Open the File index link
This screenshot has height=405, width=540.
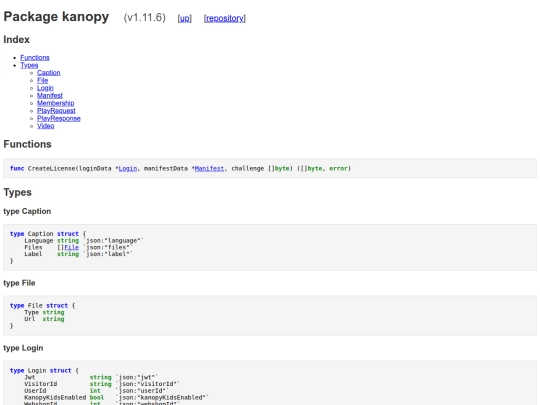(x=42, y=80)
